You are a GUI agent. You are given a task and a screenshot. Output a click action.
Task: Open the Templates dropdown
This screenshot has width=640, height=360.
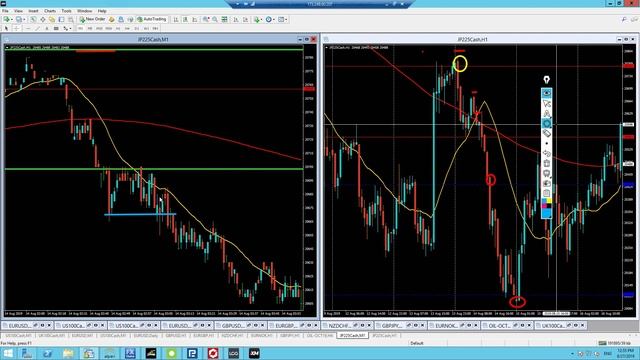pos(282,19)
